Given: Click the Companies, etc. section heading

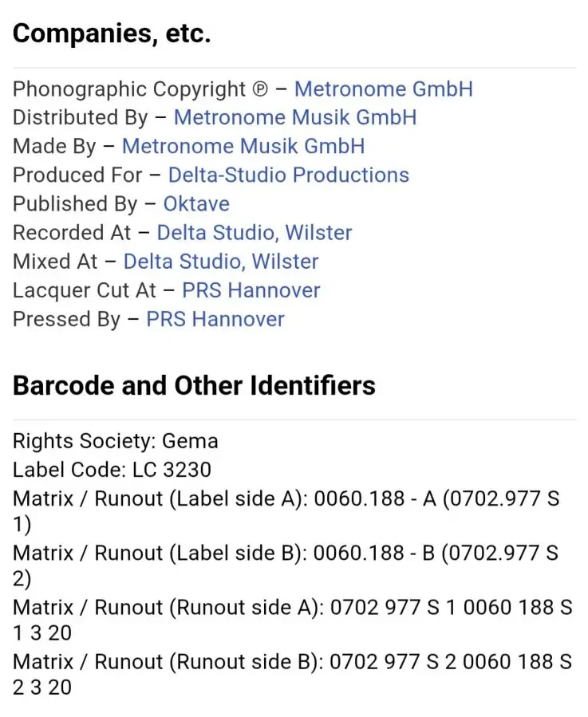Looking at the screenshot, I should click(112, 33).
